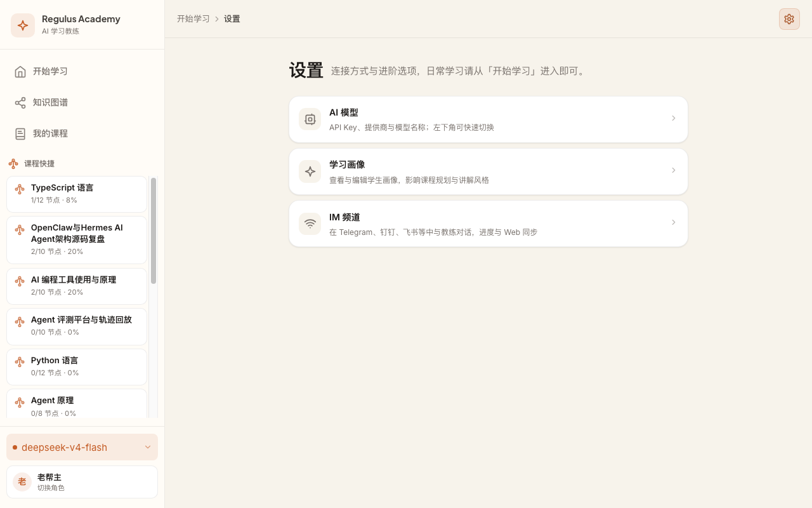812x508 pixels.
Task: Click the breadcrumb chevron separator
Action: tap(217, 19)
